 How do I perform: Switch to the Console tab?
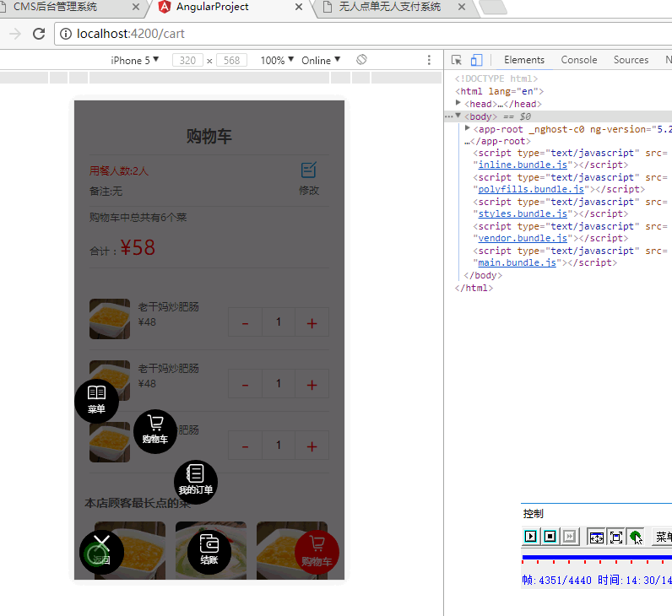579,60
